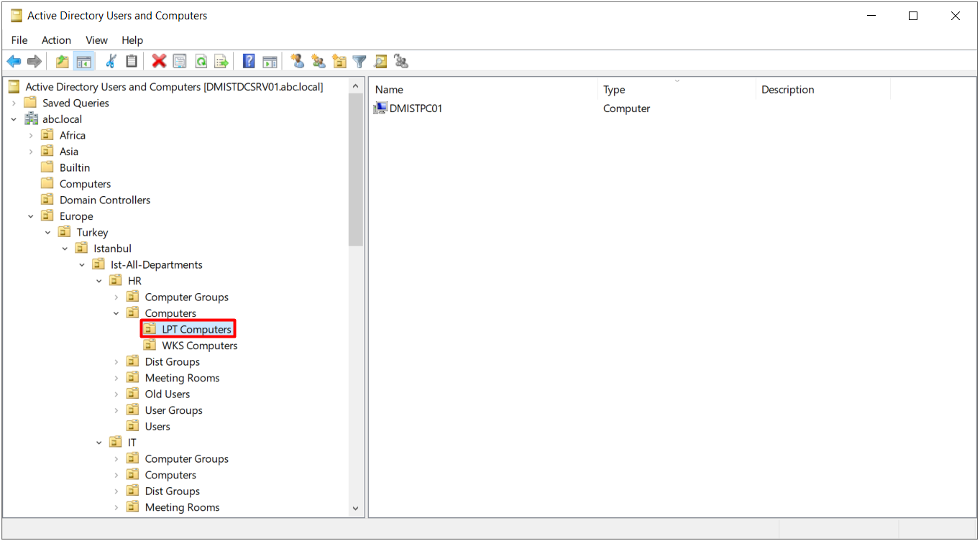
Task: Click the Domain Controllers OU icon
Action: coord(47,200)
